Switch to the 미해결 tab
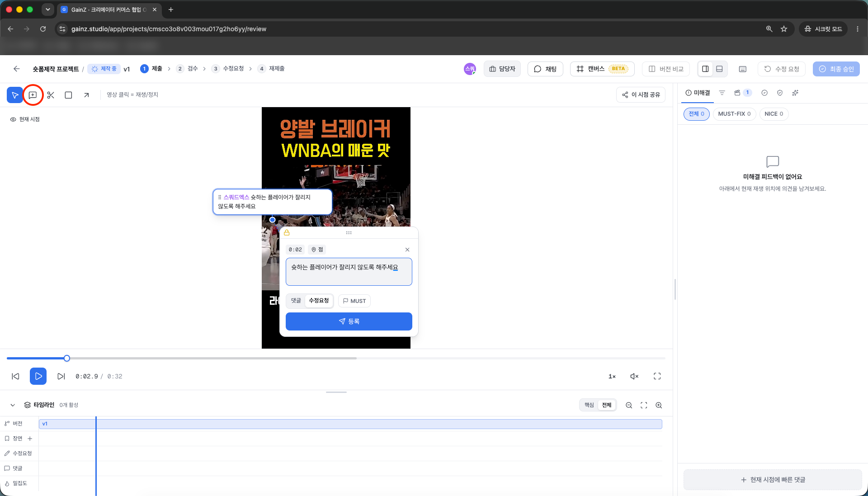The image size is (868, 496). (698, 93)
